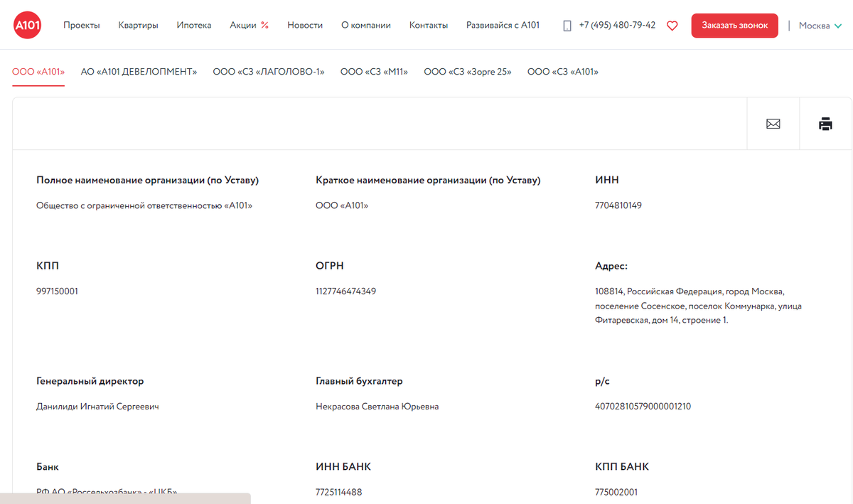The height and width of the screenshot is (504, 853).
Task: Open the Проекты menu
Action: click(82, 25)
